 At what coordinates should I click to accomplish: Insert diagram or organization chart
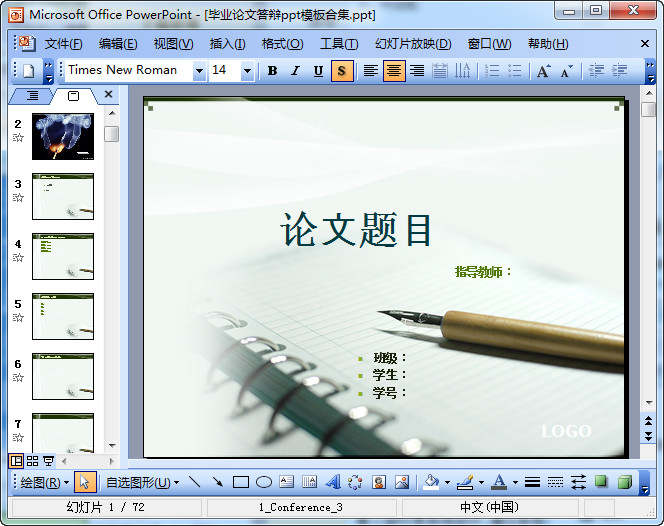click(x=355, y=482)
